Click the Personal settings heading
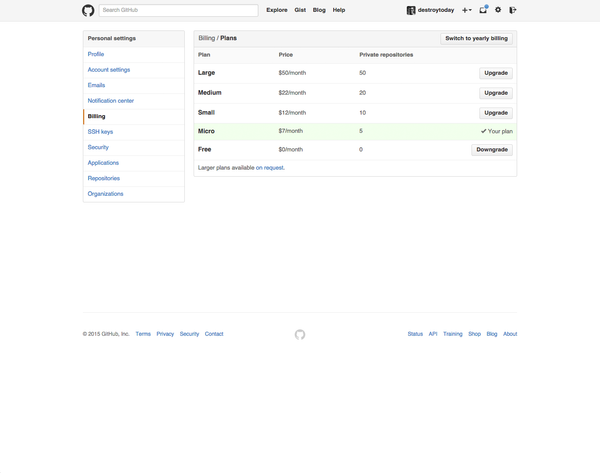The height and width of the screenshot is (473, 600). (x=112, y=39)
